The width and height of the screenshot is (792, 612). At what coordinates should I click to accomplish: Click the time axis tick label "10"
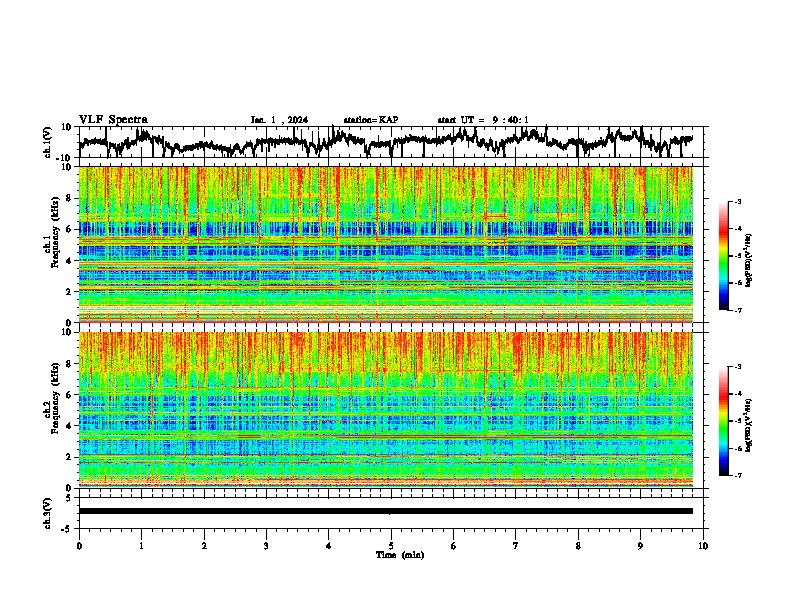tap(703, 546)
